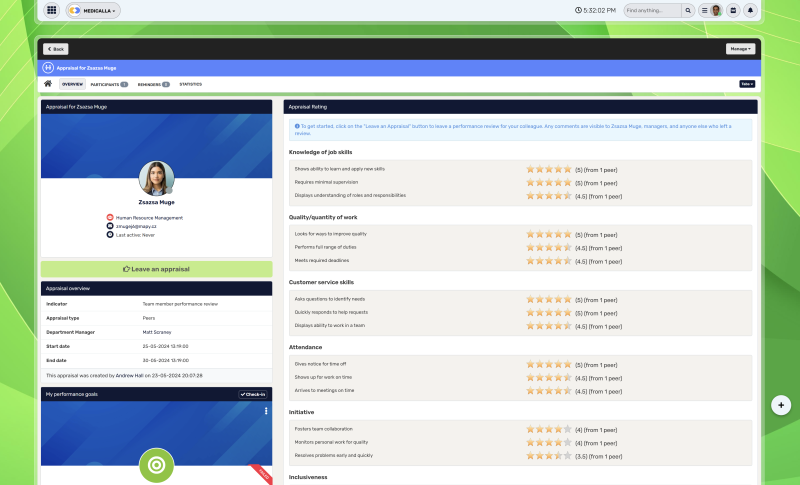Click stars for Looks for ways to improve quality

click(x=549, y=235)
